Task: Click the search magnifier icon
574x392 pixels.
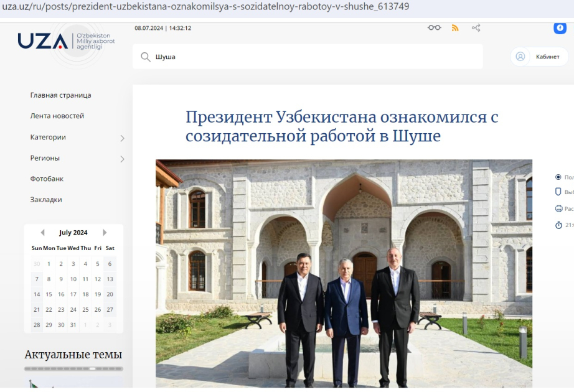Action: click(145, 57)
